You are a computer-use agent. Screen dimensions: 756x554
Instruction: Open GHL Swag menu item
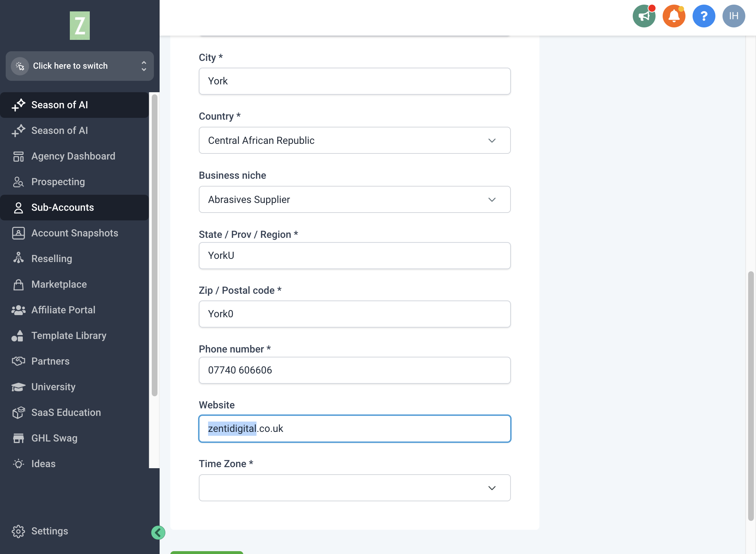point(74,438)
